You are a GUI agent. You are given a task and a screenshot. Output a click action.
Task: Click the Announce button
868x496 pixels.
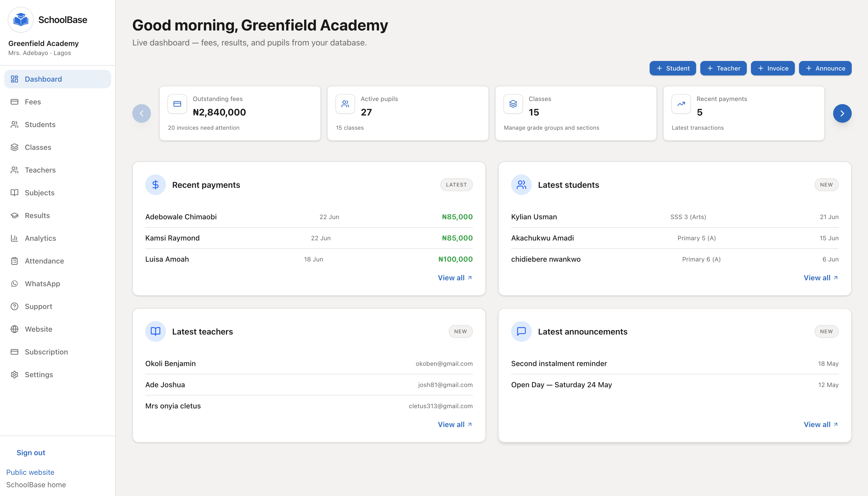click(825, 68)
